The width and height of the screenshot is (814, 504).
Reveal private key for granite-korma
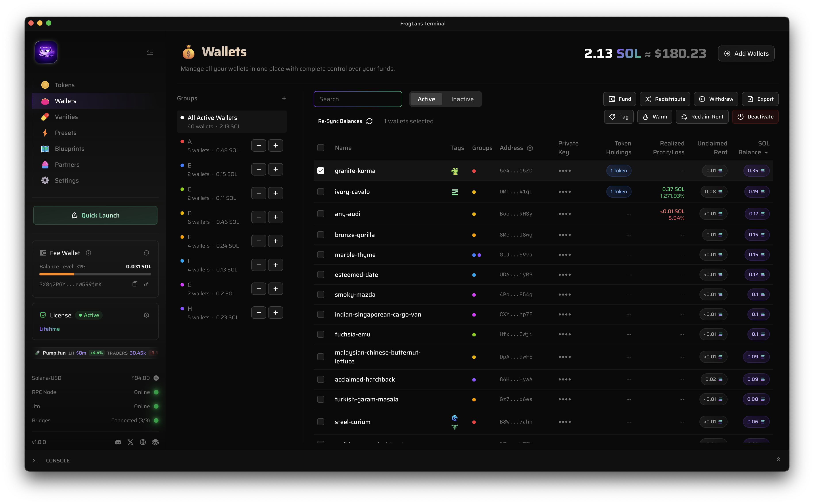coord(564,171)
